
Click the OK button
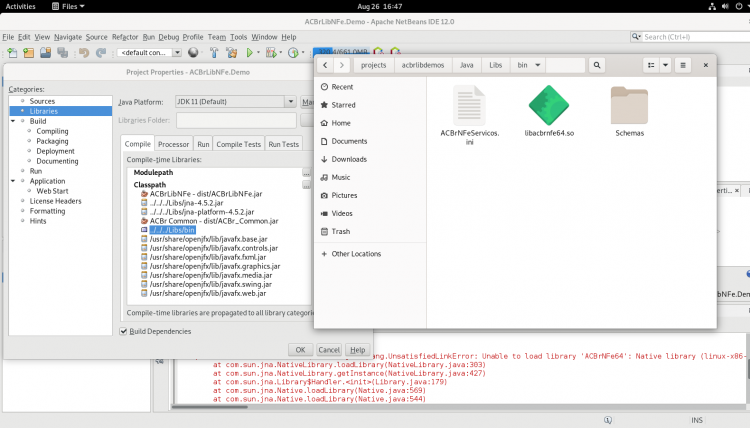pos(300,350)
